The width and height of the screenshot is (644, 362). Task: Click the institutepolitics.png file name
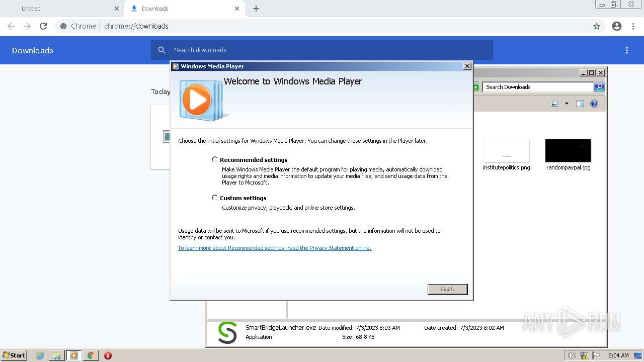click(x=507, y=167)
